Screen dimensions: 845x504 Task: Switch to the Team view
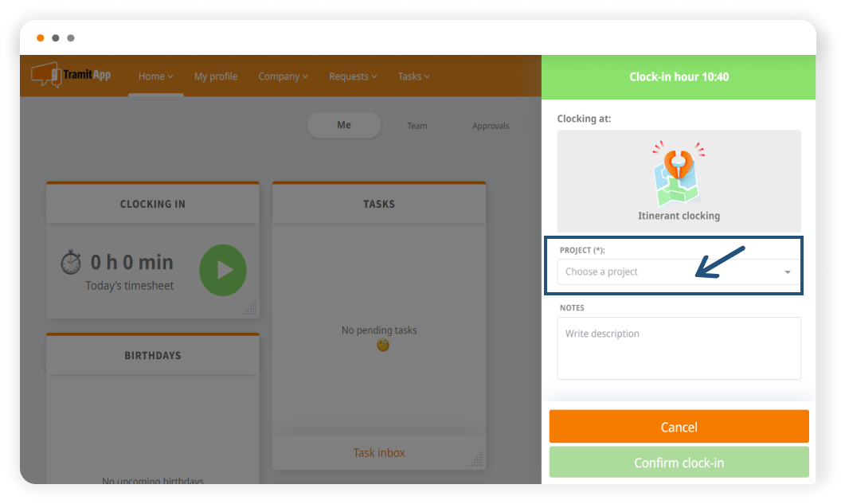click(417, 126)
